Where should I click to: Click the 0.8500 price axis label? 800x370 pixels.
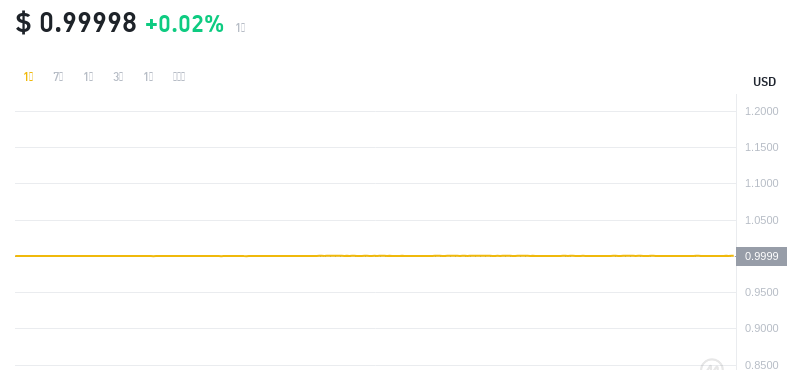(x=762, y=365)
